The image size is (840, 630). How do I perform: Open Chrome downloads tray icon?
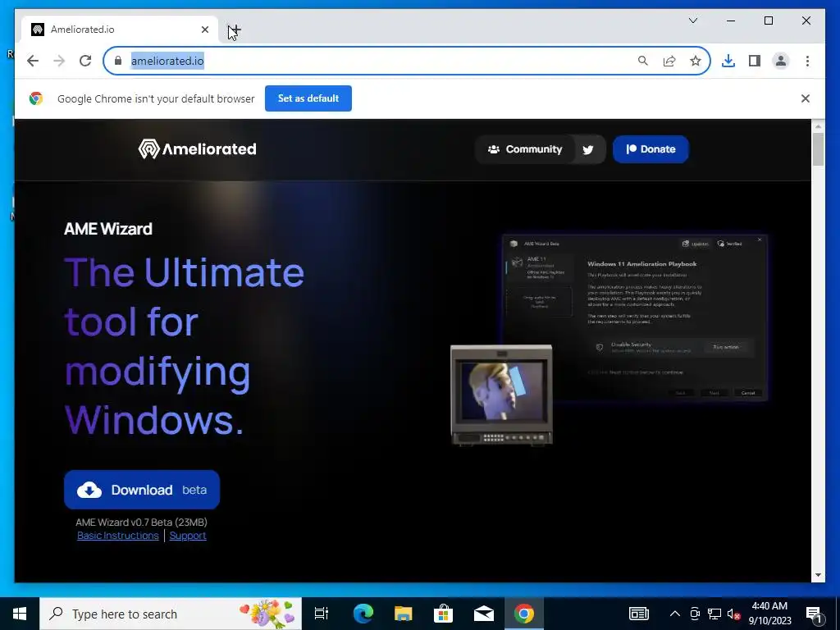728,61
